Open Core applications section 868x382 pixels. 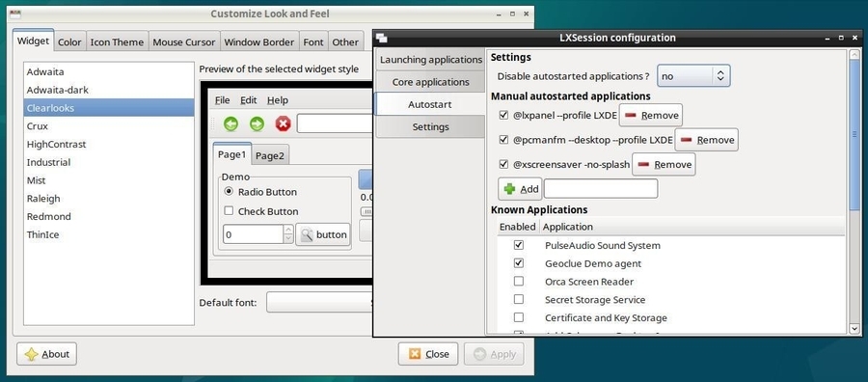431,82
